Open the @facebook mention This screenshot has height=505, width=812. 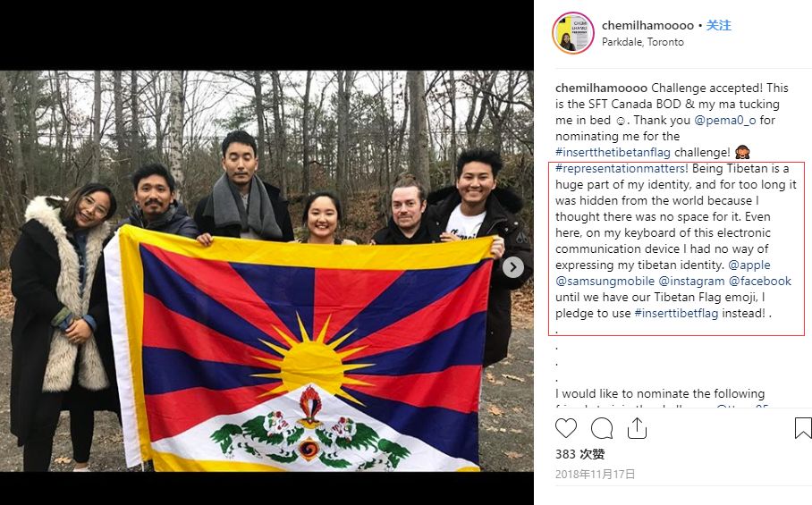(x=760, y=281)
